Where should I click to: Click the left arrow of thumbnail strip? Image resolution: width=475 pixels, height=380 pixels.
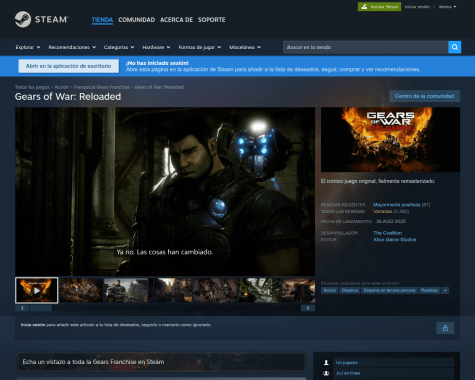pos(22,308)
